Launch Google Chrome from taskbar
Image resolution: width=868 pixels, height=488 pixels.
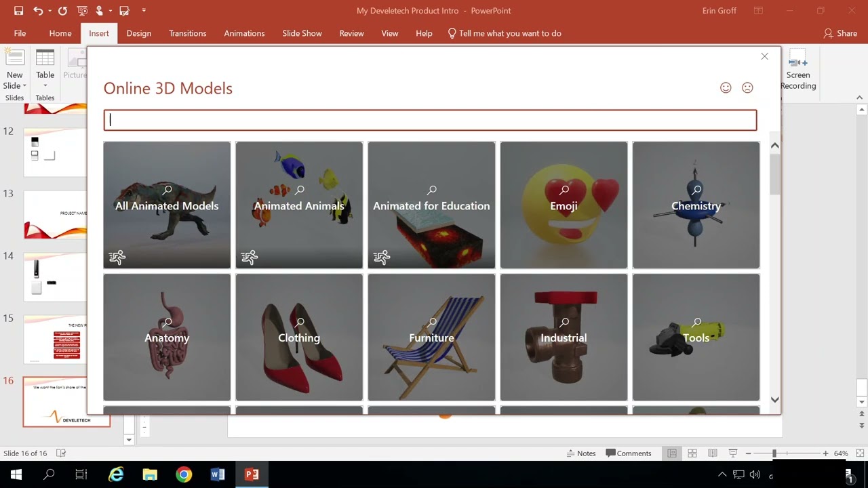[x=184, y=474]
